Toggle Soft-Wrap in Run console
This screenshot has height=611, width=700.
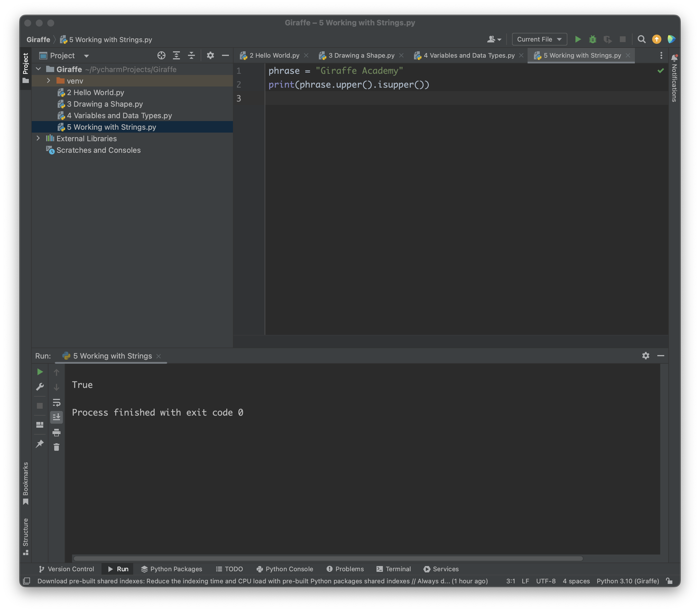coord(57,403)
